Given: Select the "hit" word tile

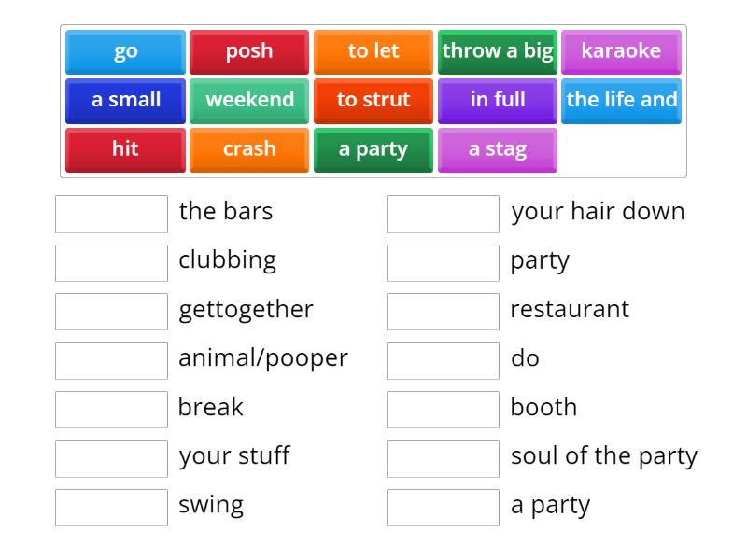Looking at the screenshot, I should 124,148.
